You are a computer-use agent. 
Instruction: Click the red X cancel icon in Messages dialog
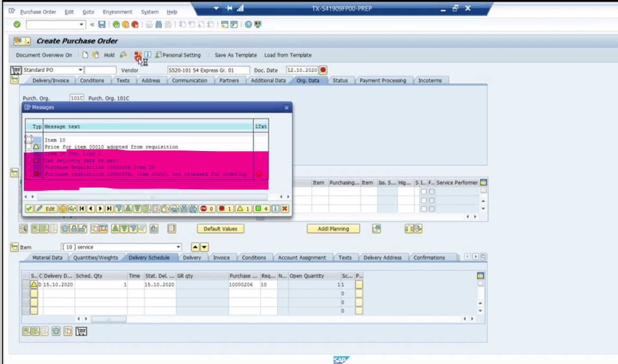coord(284,209)
